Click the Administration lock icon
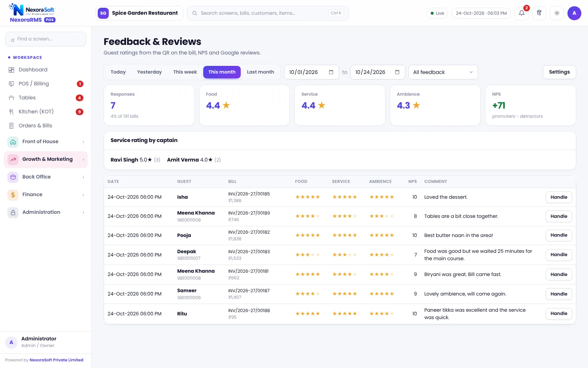 tap(13, 212)
